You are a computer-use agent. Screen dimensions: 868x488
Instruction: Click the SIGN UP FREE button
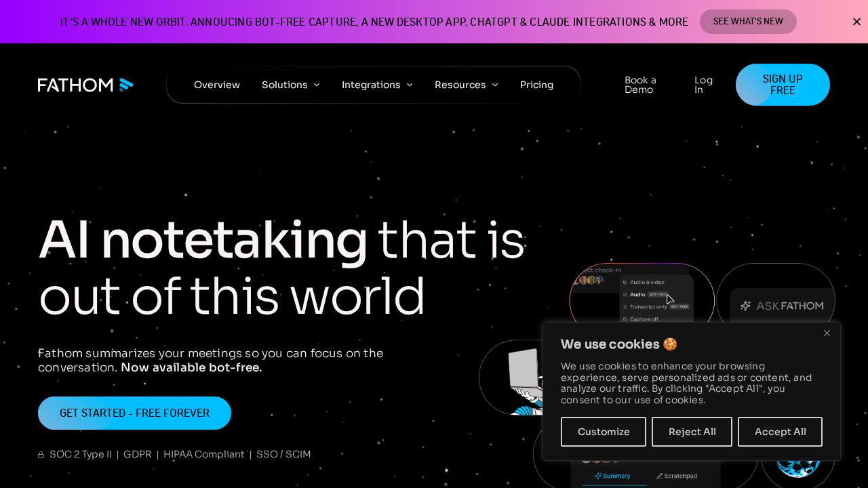[x=783, y=85]
